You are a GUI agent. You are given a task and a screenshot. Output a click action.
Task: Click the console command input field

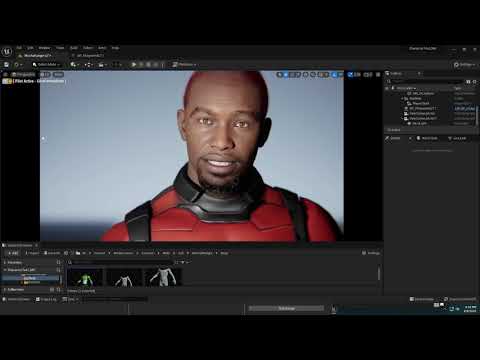pos(115,299)
